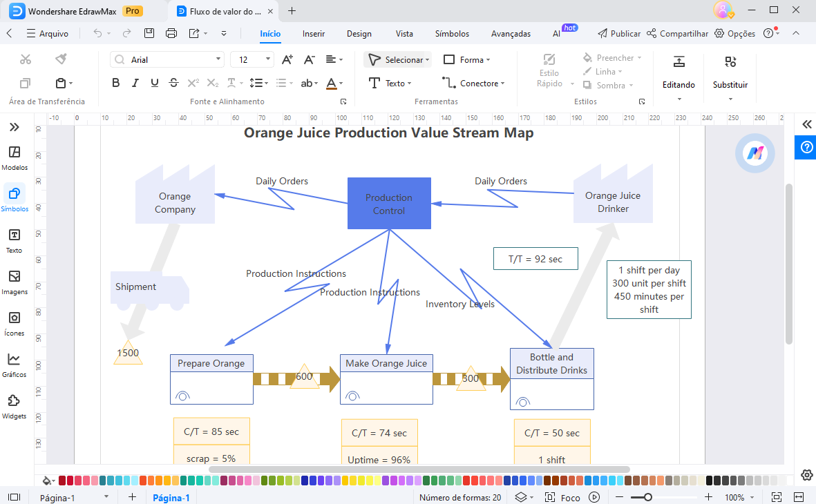Open the Modelos sidebar panel
This screenshot has height=504, width=816.
[14, 157]
